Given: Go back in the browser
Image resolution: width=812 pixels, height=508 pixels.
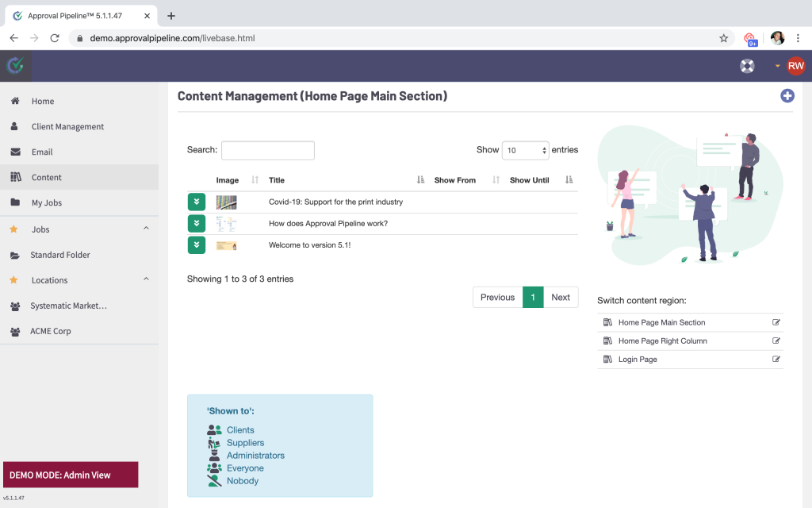Looking at the screenshot, I should click(x=14, y=38).
